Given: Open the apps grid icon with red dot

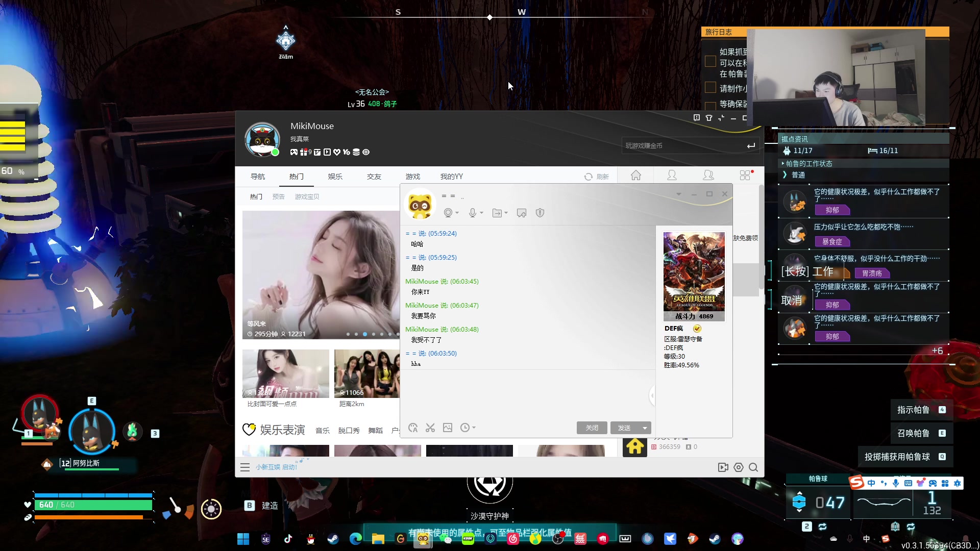Looking at the screenshot, I should [745, 176].
